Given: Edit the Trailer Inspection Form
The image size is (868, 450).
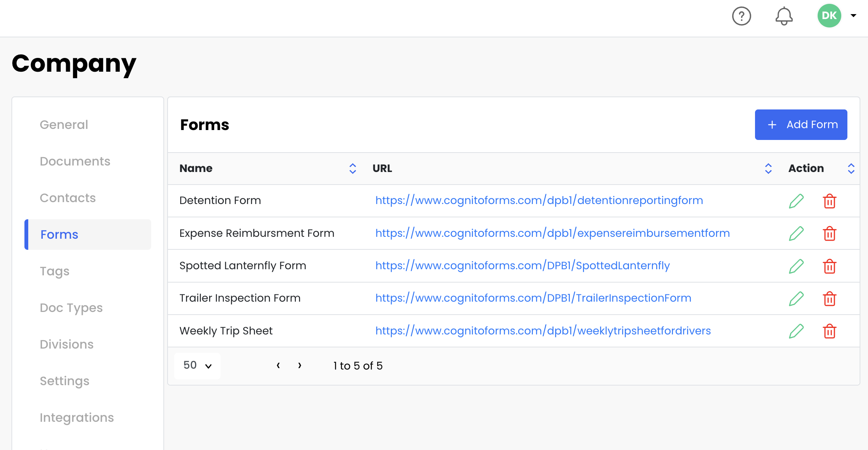Looking at the screenshot, I should point(796,299).
